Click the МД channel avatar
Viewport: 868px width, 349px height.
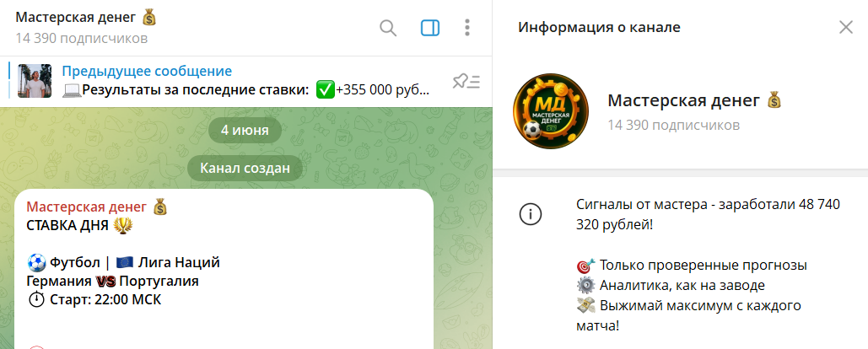tap(550, 111)
